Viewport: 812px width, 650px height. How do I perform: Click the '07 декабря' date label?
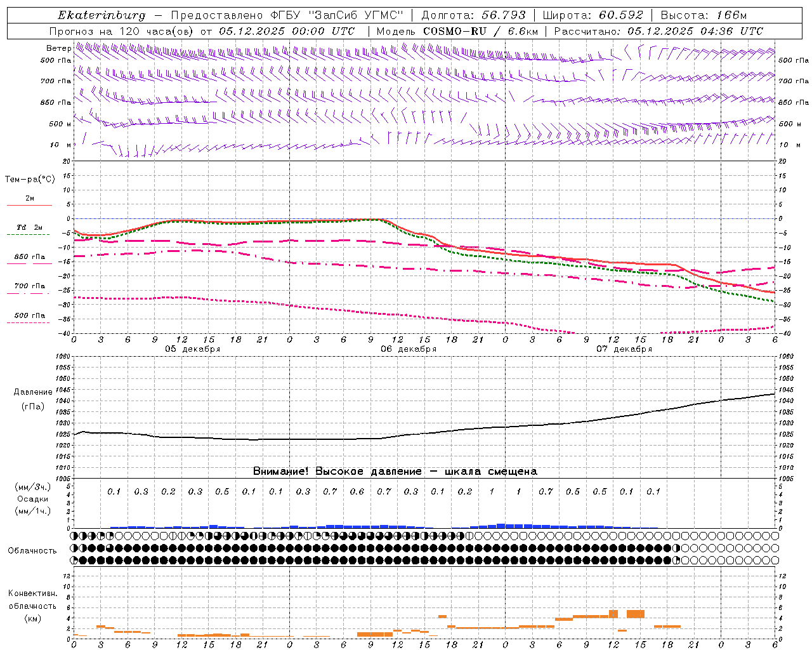coord(624,349)
